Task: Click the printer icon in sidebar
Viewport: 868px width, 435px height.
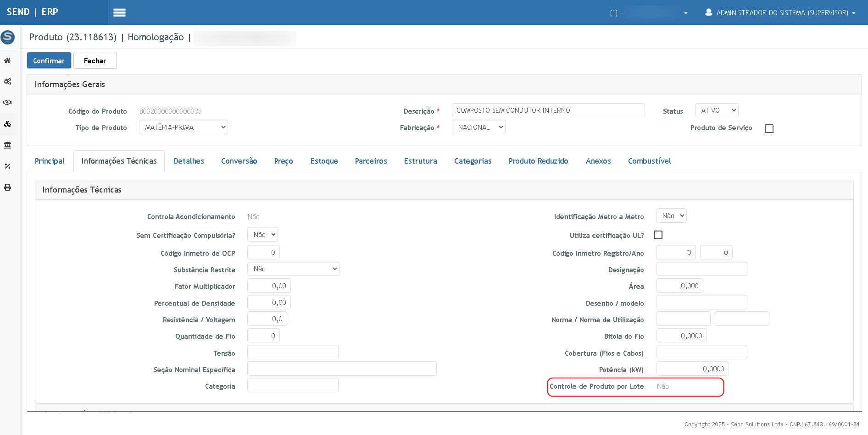Action: coord(7,187)
